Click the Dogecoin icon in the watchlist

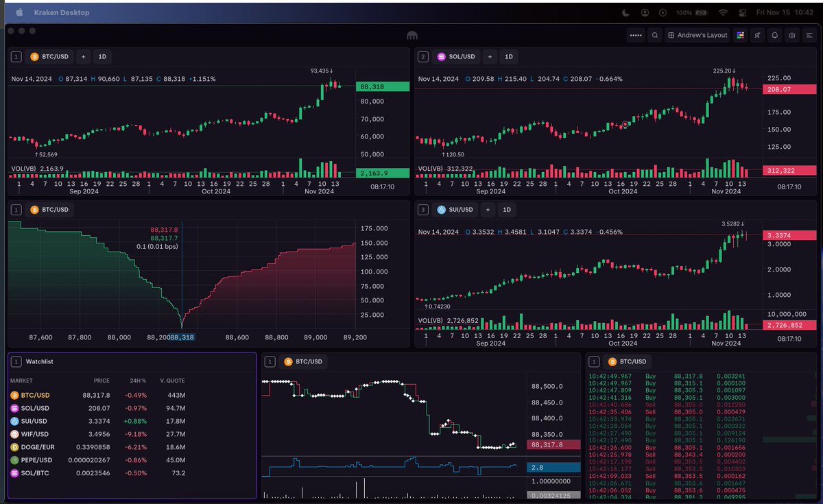point(14,447)
